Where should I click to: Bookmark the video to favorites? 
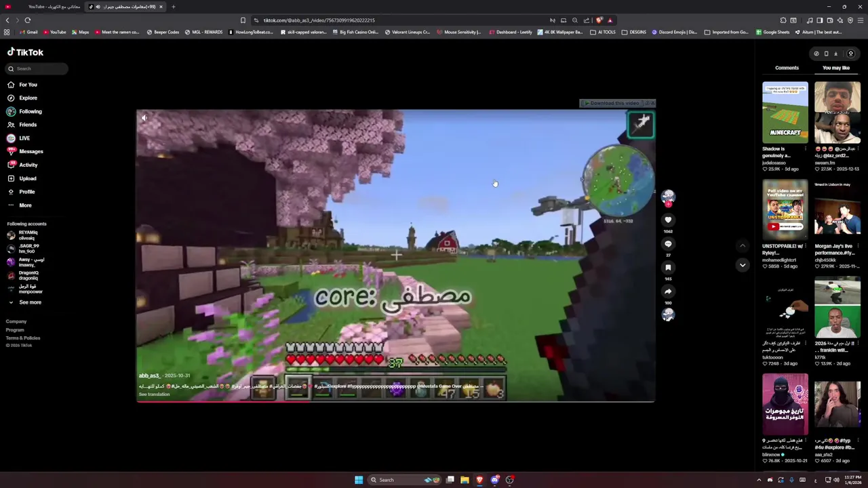(x=668, y=267)
